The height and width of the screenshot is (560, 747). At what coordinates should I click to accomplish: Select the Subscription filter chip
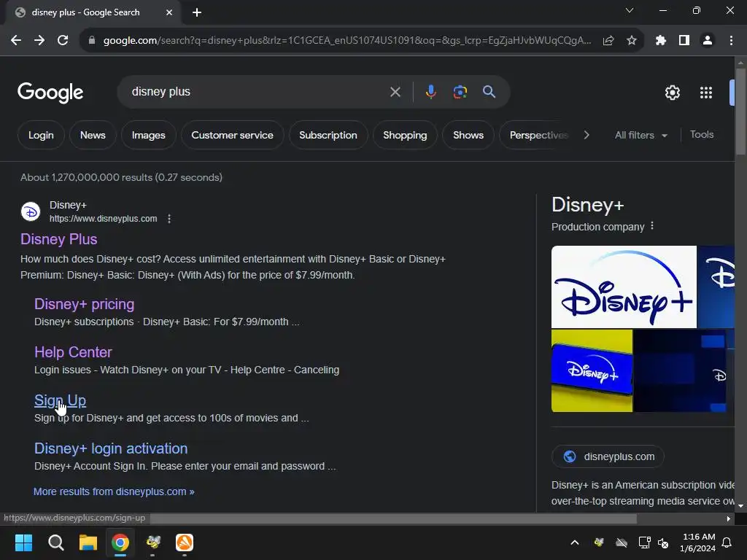(328, 135)
